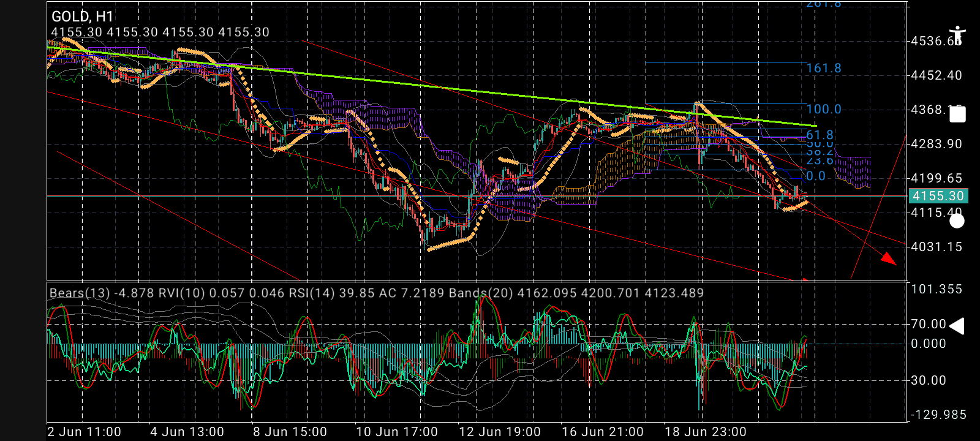The width and height of the screenshot is (980, 441).
Task: Tap the 4 Jun 13:00 time label
Action: coord(187,432)
